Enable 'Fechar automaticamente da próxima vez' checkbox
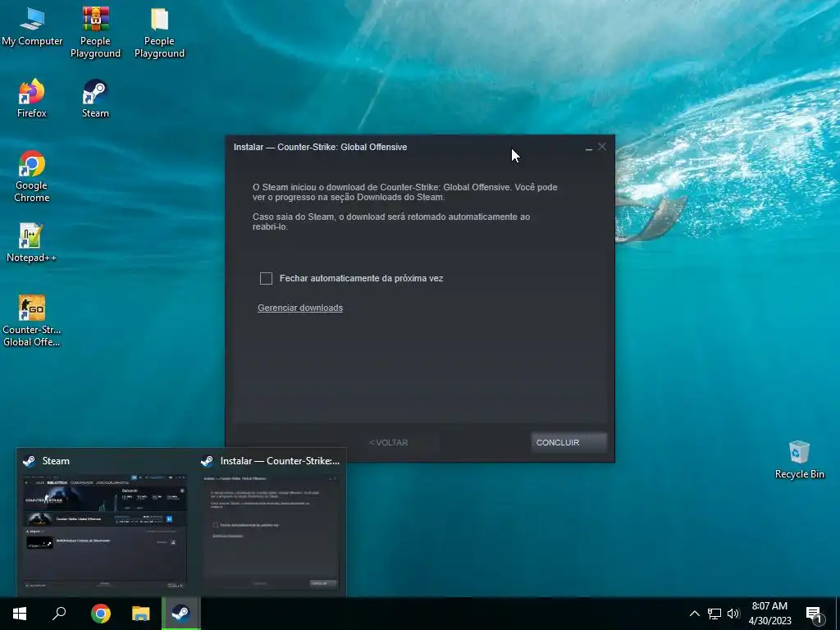The width and height of the screenshot is (840, 630). point(267,279)
